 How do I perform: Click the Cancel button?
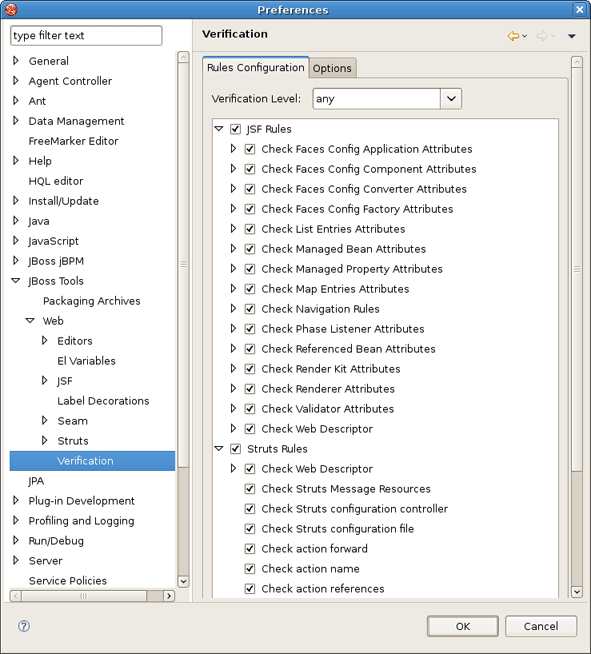tap(541, 626)
